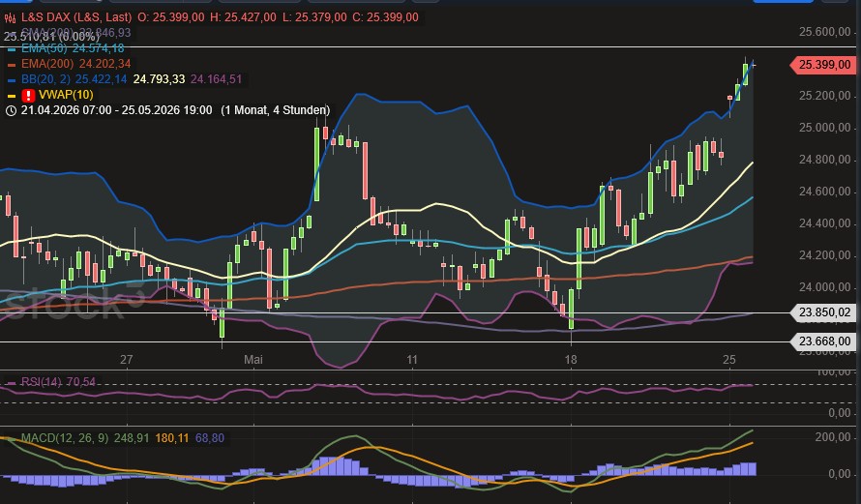Click the 25.000,00 price axis label
The image size is (861, 504).
[x=825, y=128]
